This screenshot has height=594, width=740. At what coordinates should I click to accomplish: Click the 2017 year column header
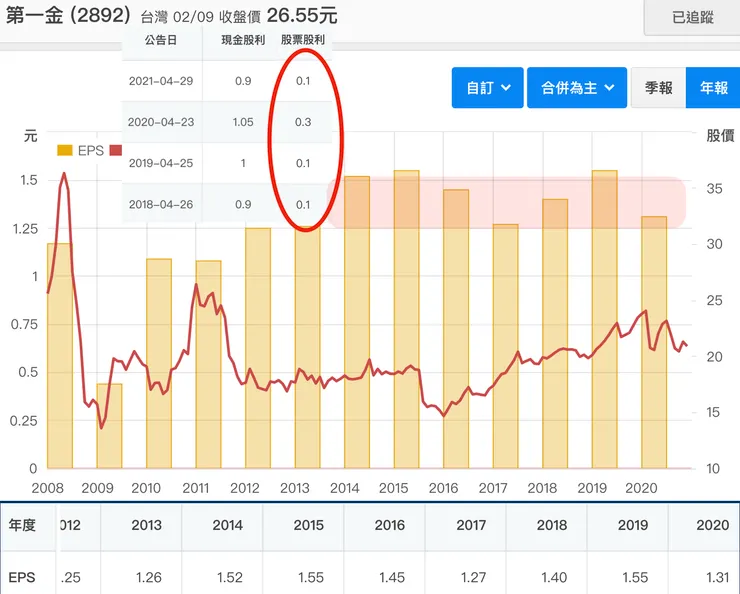tap(471, 525)
